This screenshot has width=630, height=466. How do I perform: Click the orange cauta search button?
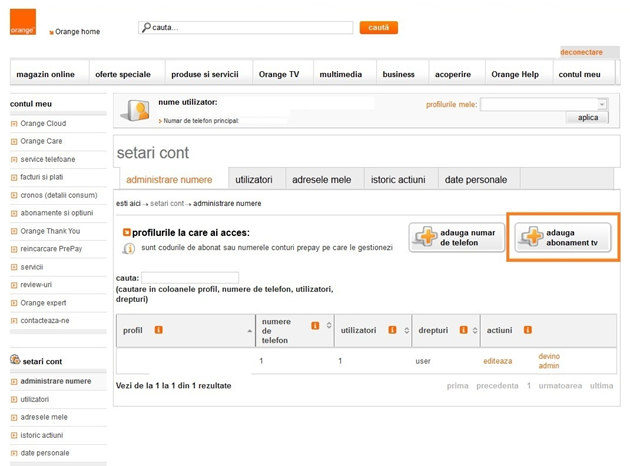(x=378, y=27)
